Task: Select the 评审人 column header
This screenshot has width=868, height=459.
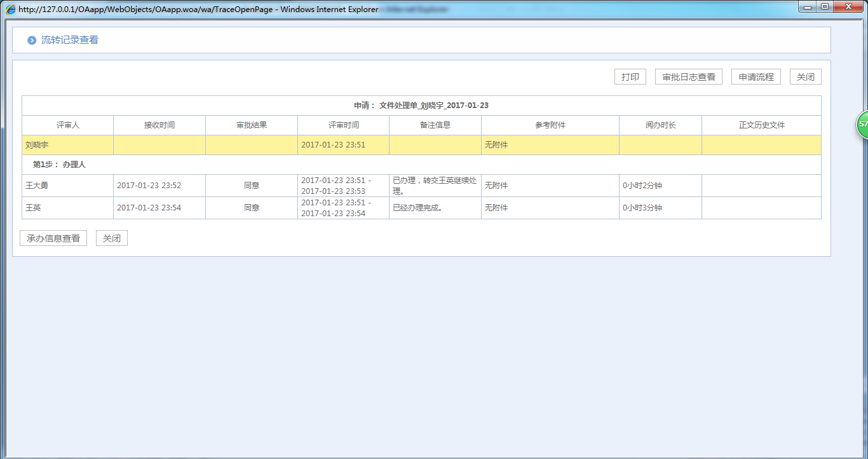Action: 67,125
